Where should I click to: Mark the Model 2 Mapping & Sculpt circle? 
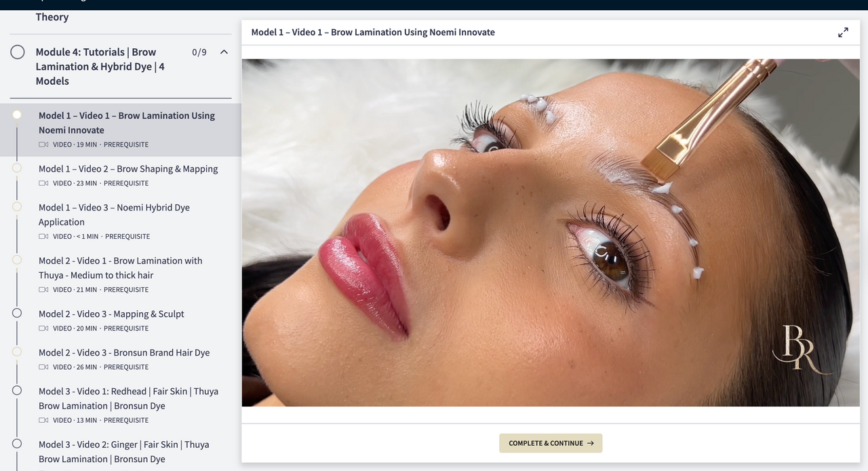[17, 313]
